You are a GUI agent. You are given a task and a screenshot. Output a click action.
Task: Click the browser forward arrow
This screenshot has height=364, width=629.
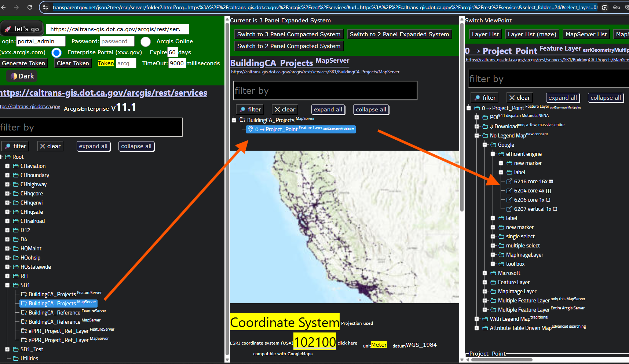tap(16, 7)
